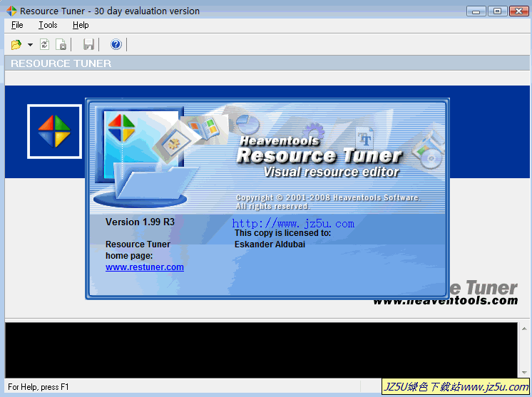The height and width of the screenshot is (397, 532).
Task: Minimize the Resource Tuner window
Action: [x=476, y=11]
